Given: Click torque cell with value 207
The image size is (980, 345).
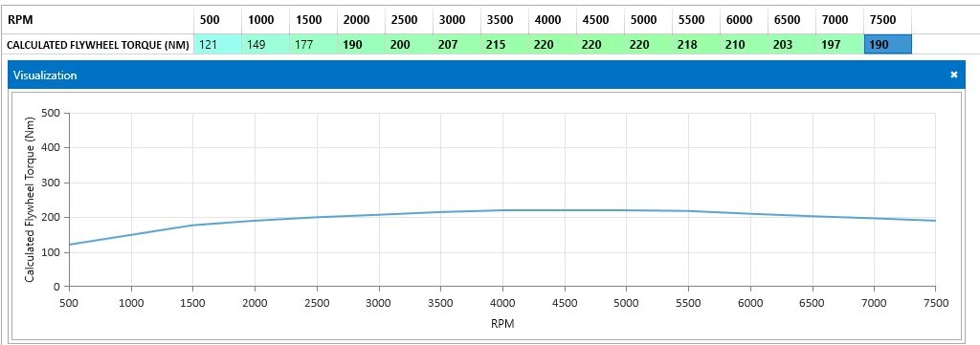Looking at the screenshot, I should point(457,44).
